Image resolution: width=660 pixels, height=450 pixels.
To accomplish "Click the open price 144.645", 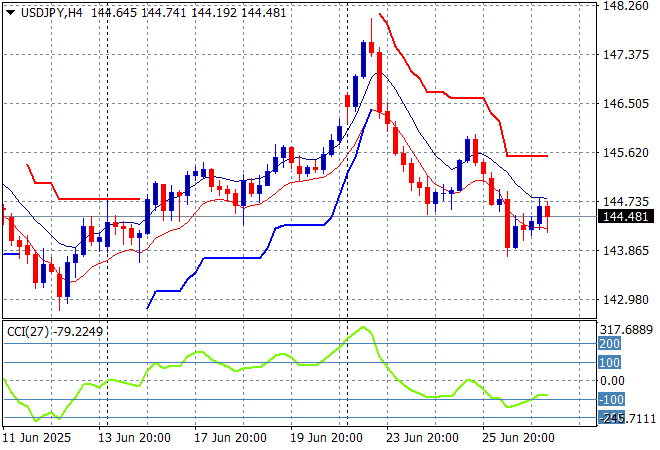I will pyautogui.click(x=114, y=13).
